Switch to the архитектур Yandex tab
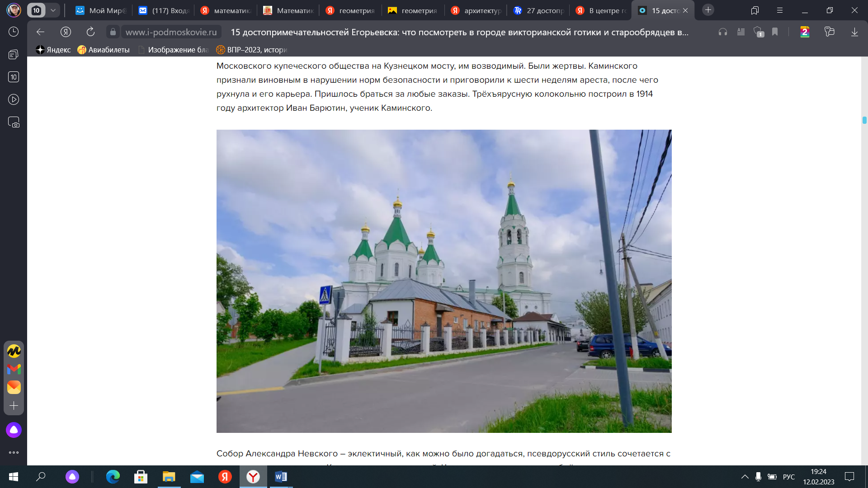 pyautogui.click(x=476, y=10)
